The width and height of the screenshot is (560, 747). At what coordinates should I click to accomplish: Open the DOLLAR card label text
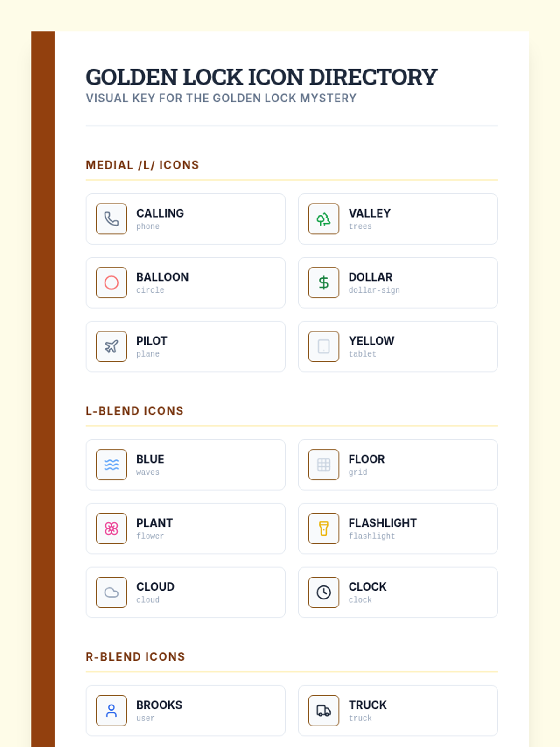click(x=371, y=277)
